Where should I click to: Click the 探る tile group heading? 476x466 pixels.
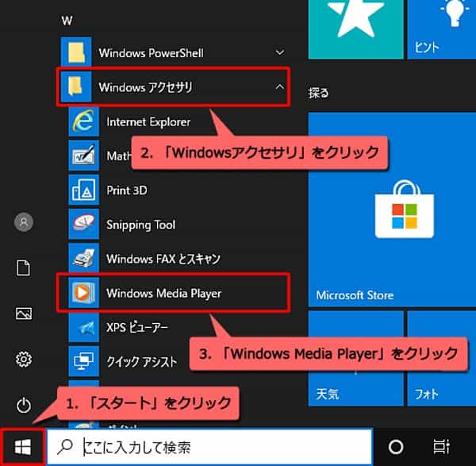click(318, 93)
